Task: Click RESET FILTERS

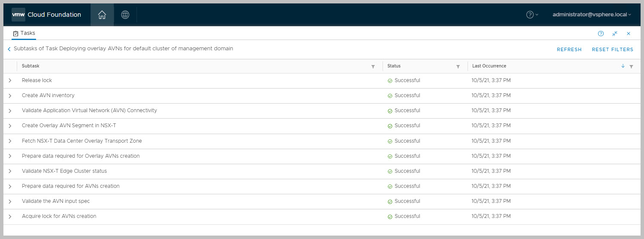Action: click(612, 49)
